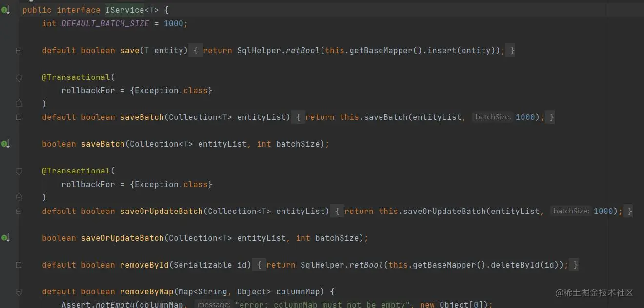Screen dimensions: 644x308
Task: Click folded opening brace of default saveBatch method
Action: coord(298,117)
